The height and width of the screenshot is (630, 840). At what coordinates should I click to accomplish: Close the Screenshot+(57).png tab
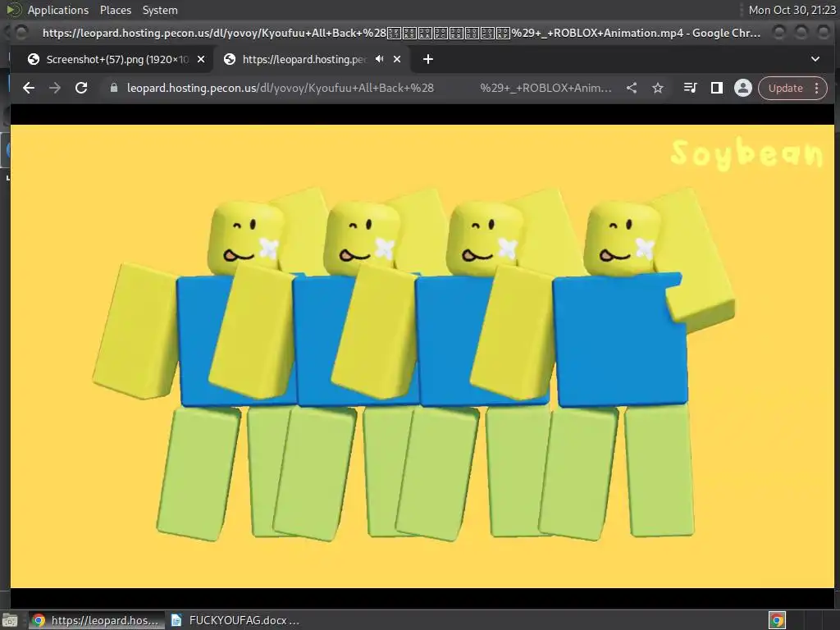click(201, 59)
